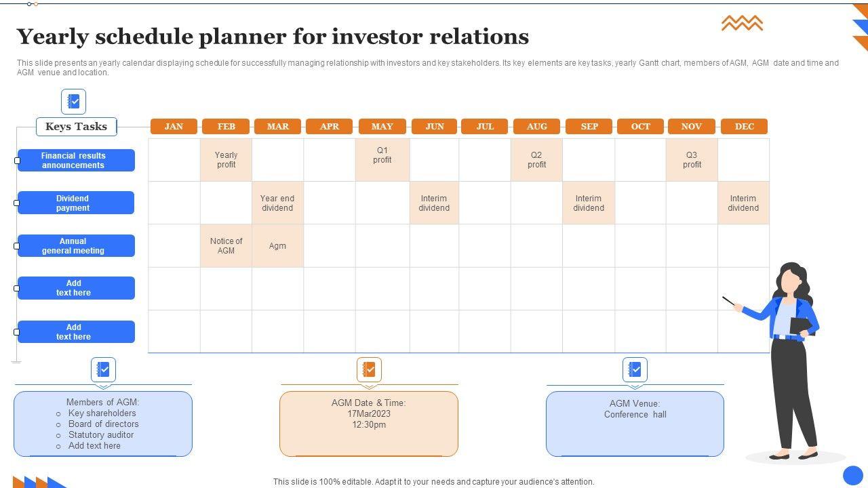Click the slide title text
This screenshot has height=488, width=868.
coord(273,37)
